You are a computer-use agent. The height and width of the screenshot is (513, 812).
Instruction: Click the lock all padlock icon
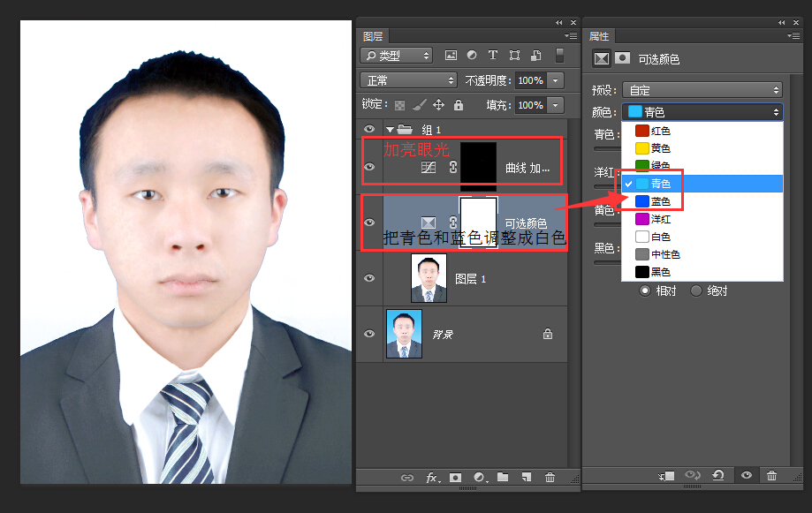tap(458, 105)
